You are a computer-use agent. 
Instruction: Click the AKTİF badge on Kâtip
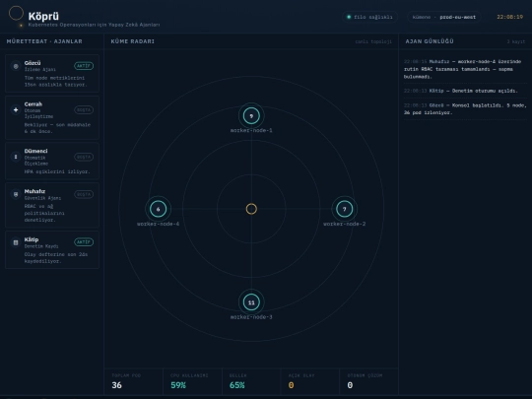click(84, 242)
